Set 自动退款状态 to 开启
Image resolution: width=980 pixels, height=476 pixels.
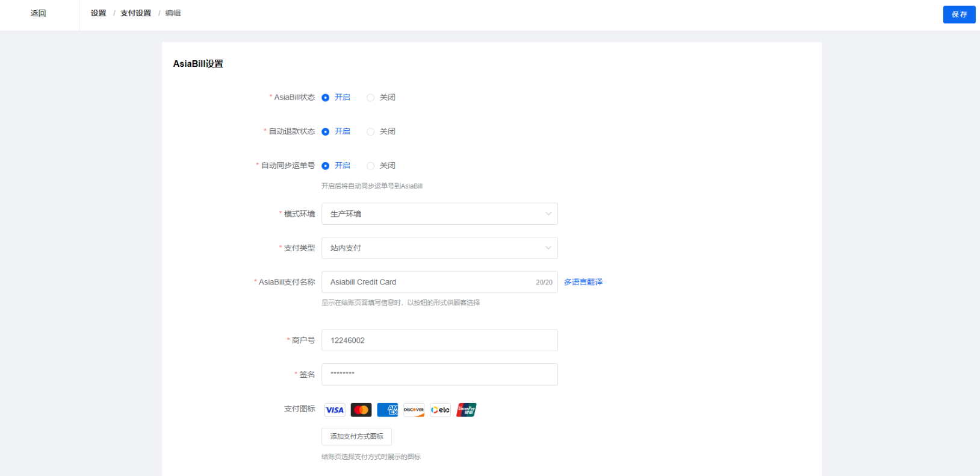(x=336, y=131)
